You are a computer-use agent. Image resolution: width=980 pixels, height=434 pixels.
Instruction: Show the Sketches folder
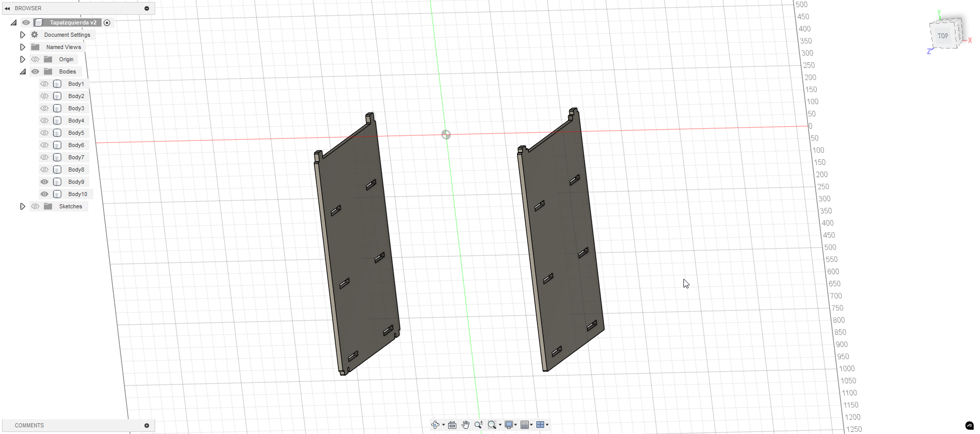[35, 206]
